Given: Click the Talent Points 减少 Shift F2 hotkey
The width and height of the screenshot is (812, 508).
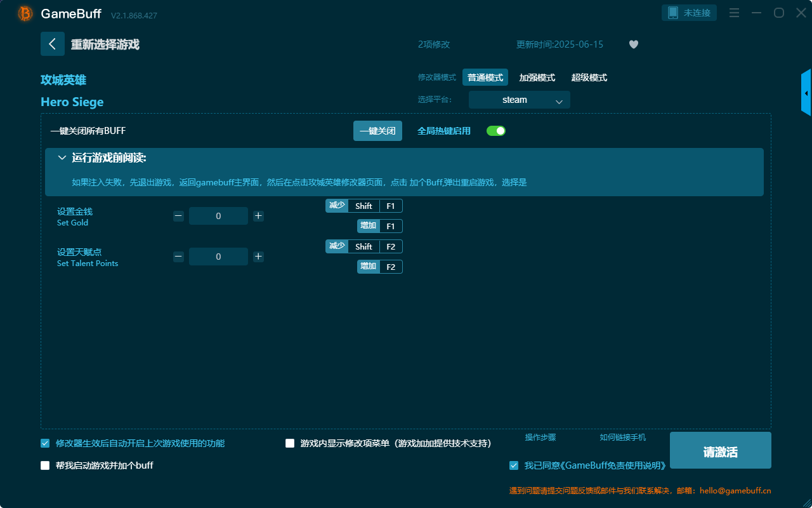Looking at the screenshot, I should tap(364, 246).
